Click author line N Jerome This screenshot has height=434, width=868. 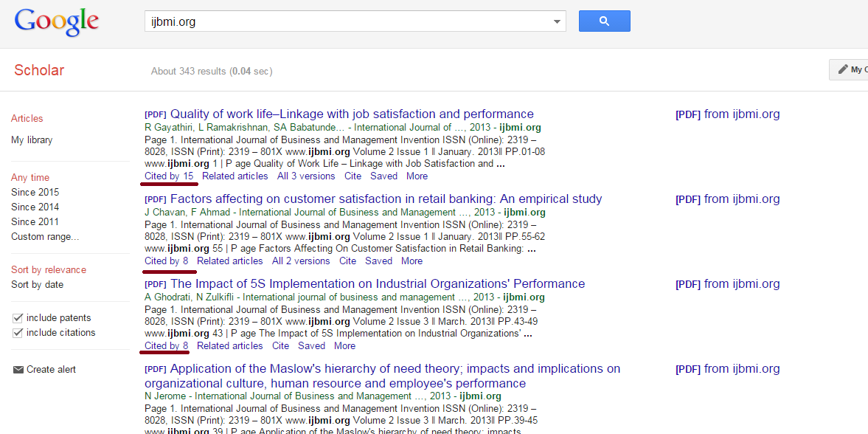(323, 396)
